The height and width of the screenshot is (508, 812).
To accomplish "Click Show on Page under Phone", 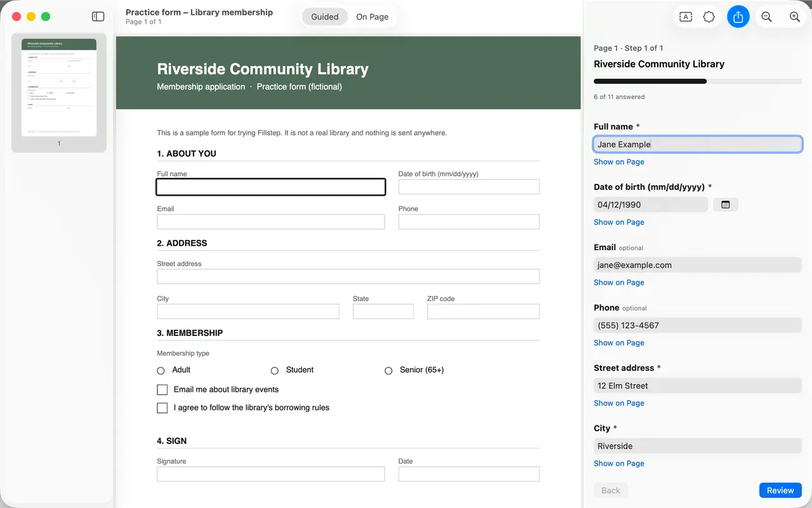I will tap(619, 343).
